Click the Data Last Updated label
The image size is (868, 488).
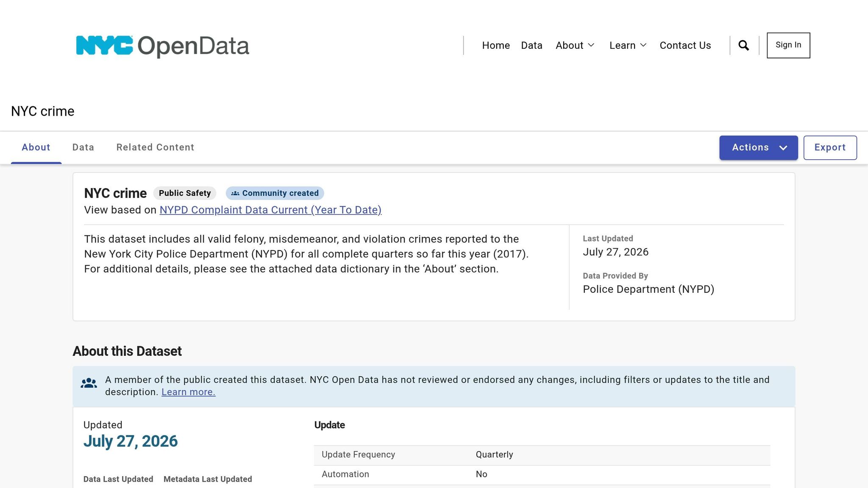(118, 479)
